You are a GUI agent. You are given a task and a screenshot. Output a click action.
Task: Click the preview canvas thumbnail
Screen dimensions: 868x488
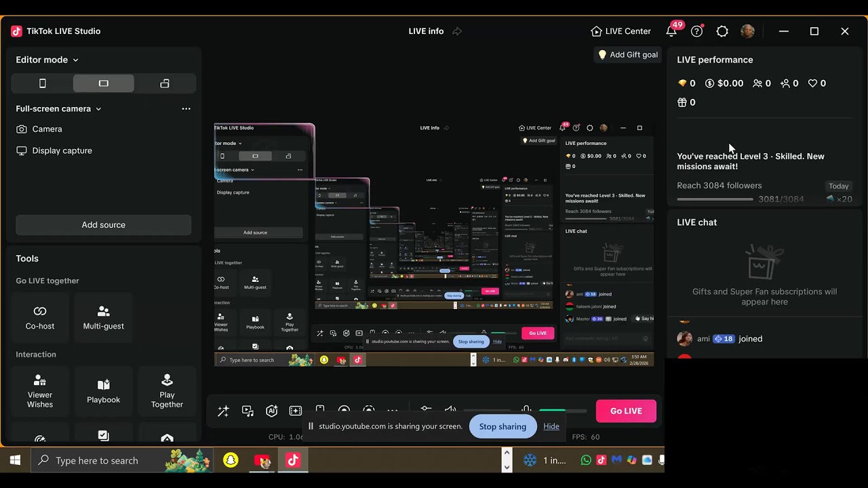pos(434,244)
